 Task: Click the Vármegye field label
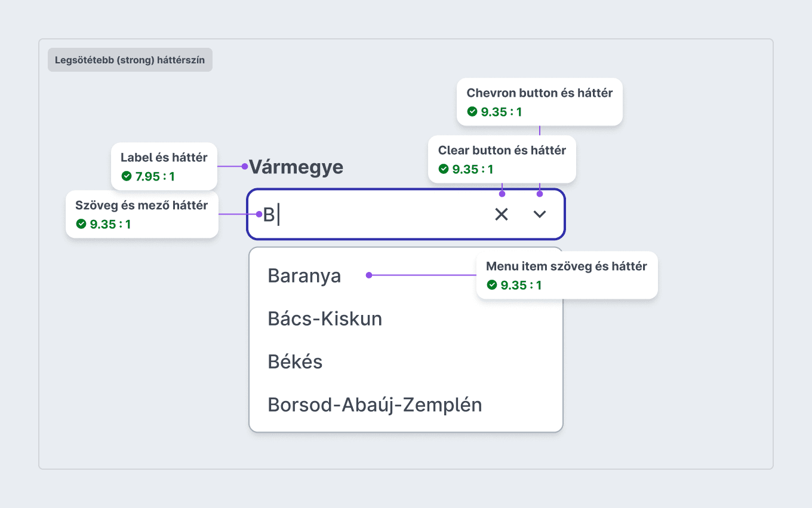point(296,167)
